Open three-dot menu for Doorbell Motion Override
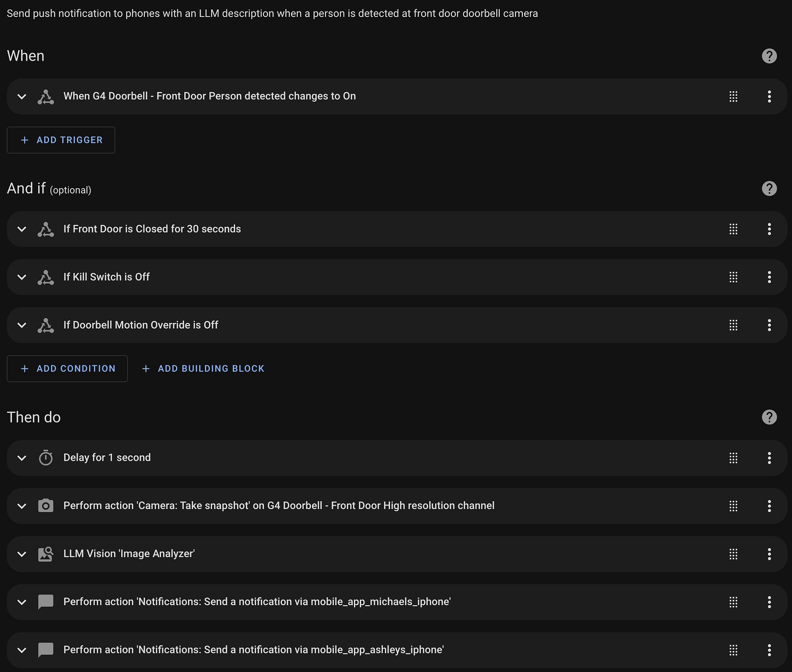792x672 pixels. pos(769,325)
